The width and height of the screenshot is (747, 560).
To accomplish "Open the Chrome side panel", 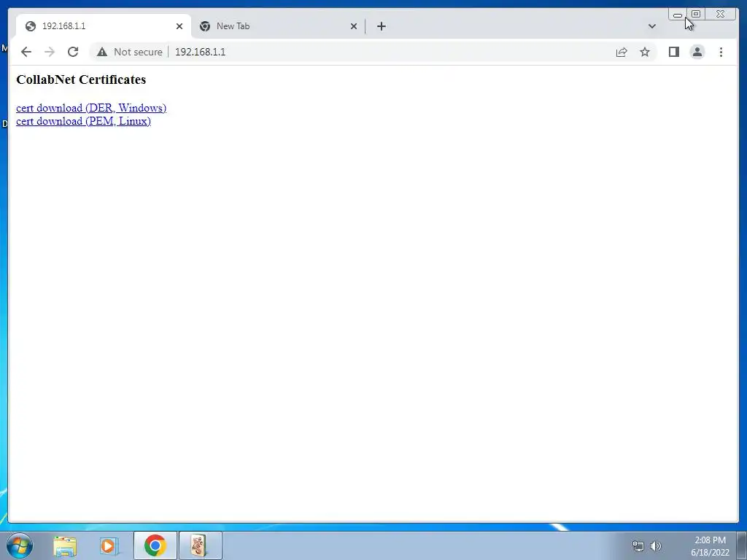I will 673,52.
